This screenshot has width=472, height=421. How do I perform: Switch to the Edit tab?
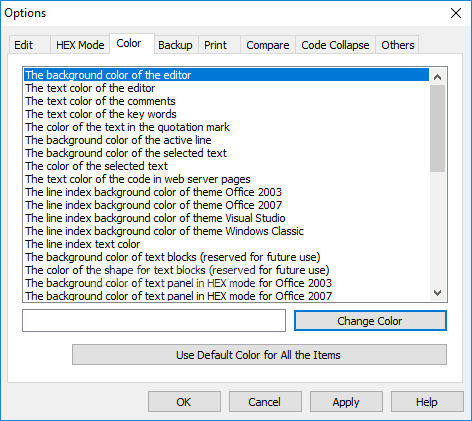pyautogui.click(x=29, y=45)
